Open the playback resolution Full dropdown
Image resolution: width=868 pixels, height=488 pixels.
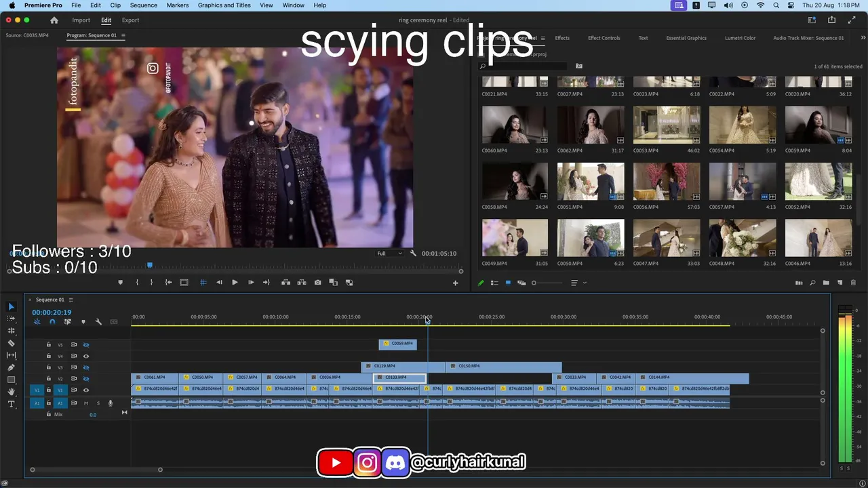tap(391, 253)
